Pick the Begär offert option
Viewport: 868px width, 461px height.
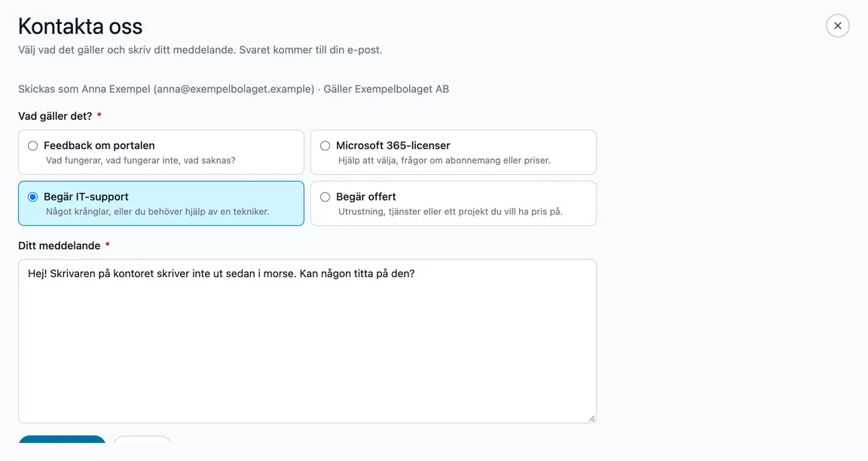(x=454, y=203)
